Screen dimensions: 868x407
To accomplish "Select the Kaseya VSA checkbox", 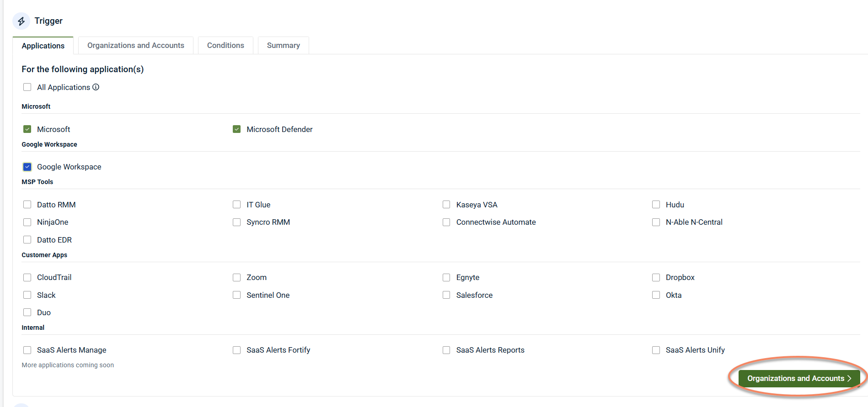I will pos(446,205).
